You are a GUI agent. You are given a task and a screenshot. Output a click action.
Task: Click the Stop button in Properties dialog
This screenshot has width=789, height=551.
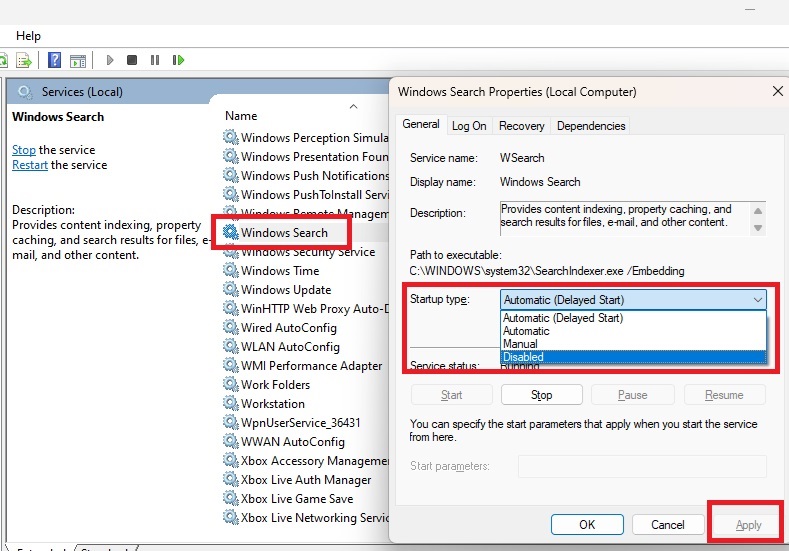pyautogui.click(x=541, y=395)
